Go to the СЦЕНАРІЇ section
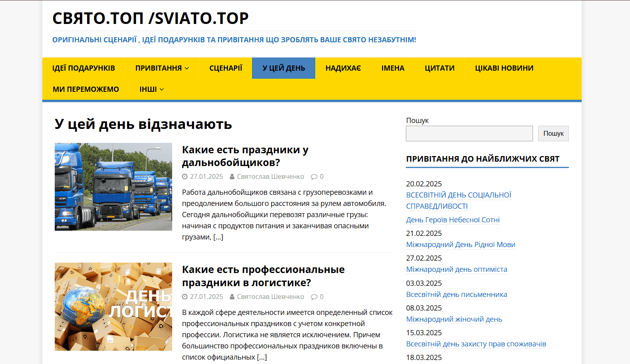 coord(226,68)
